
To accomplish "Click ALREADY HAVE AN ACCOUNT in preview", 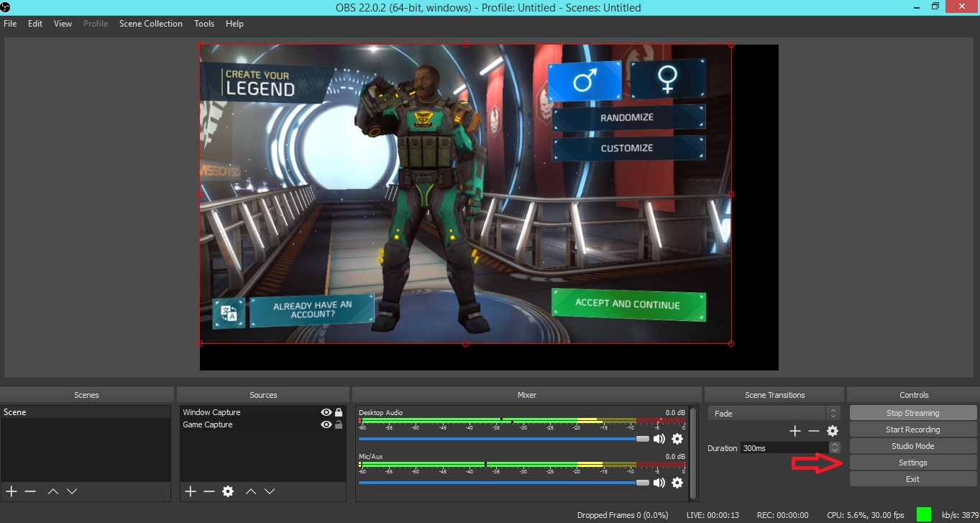I will (312, 310).
